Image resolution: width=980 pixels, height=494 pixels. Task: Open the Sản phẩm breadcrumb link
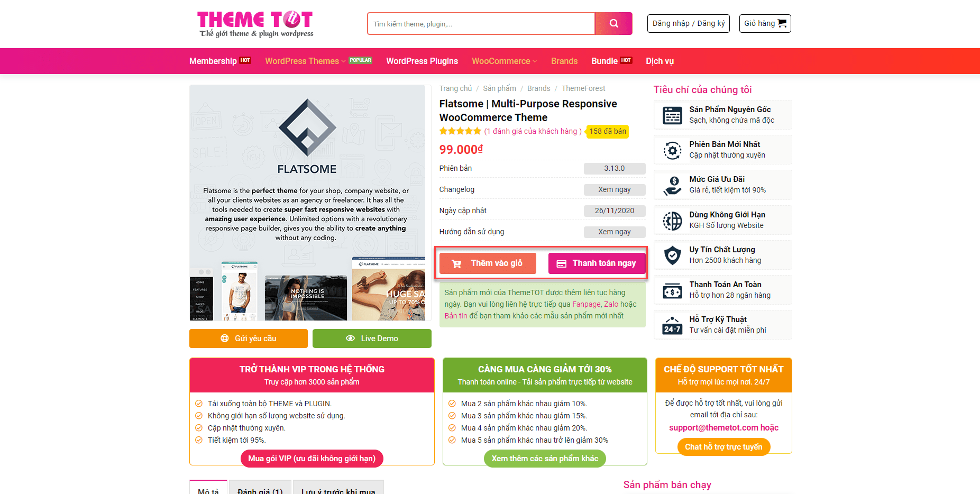pos(499,88)
